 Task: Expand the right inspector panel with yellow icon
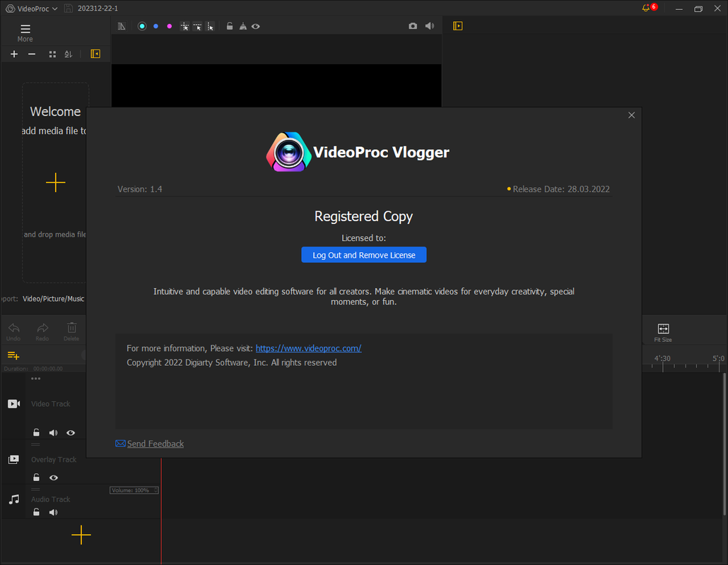click(x=458, y=26)
